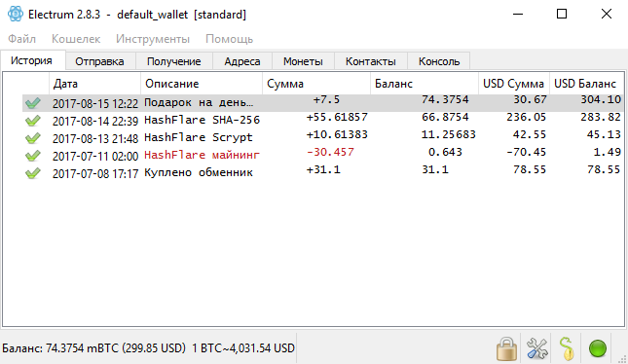Click the +7.5 amount cell
Image resolution: width=628 pixels, height=364 pixels.
[326, 99]
